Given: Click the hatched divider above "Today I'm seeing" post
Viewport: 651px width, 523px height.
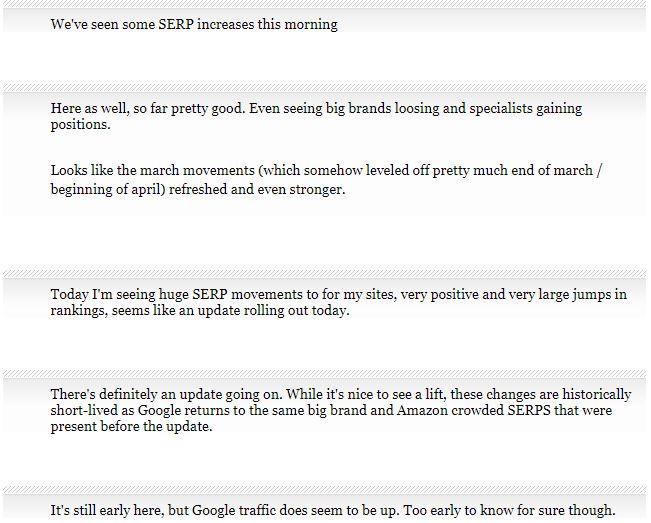Looking at the screenshot, I should click(x=325, y=274).
